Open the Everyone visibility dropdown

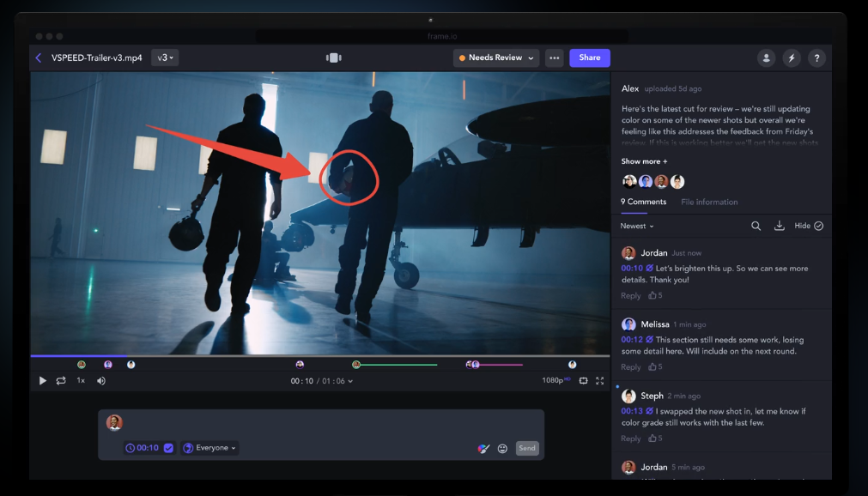click(x=209, y=448)
